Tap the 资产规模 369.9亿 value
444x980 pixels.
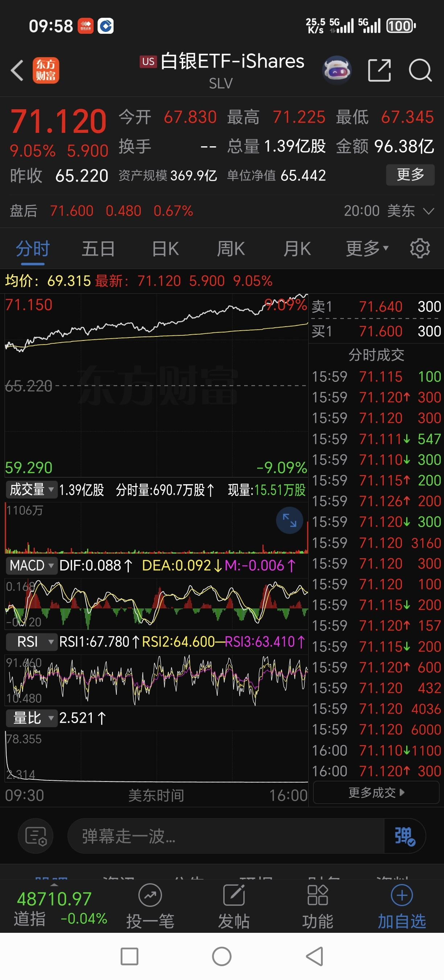pos(193,175)
